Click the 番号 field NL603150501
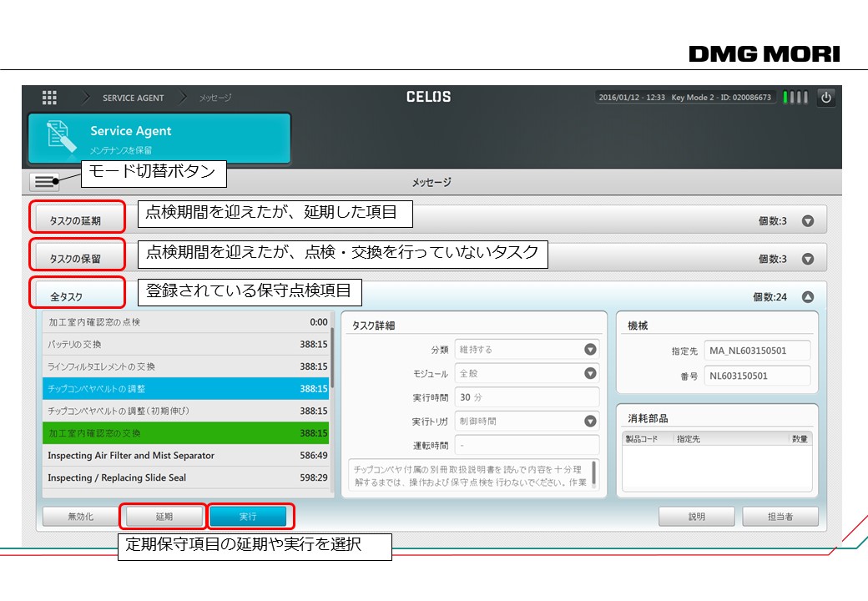The width and height of the screenshot is (868, 601). coord(757,376)
